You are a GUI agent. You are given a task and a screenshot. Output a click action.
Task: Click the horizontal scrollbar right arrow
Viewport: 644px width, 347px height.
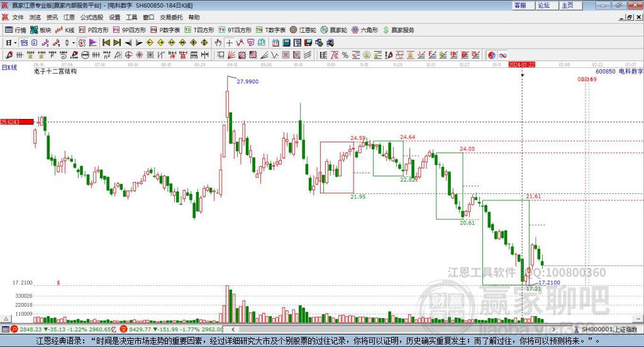[x=553, y=329]
